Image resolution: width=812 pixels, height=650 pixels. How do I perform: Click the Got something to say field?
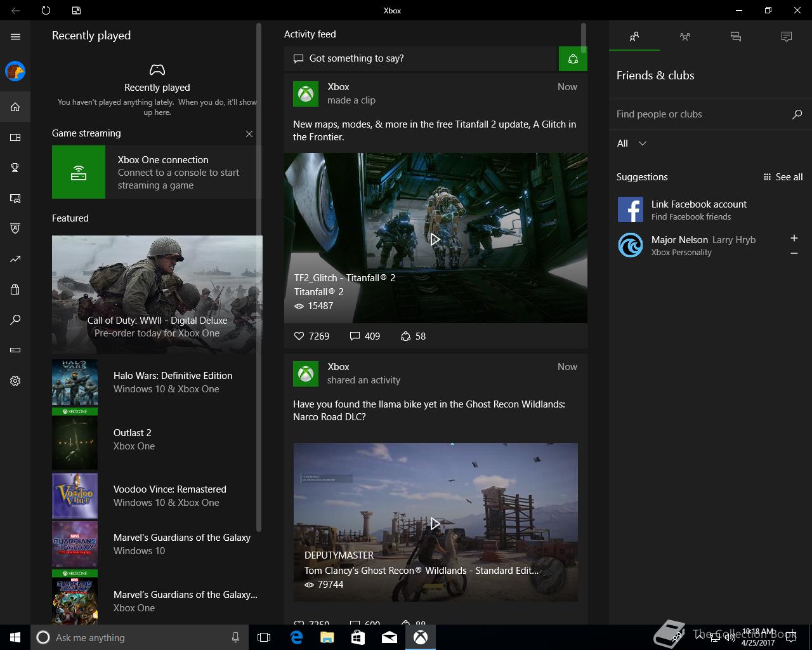(x=421, y=58)
